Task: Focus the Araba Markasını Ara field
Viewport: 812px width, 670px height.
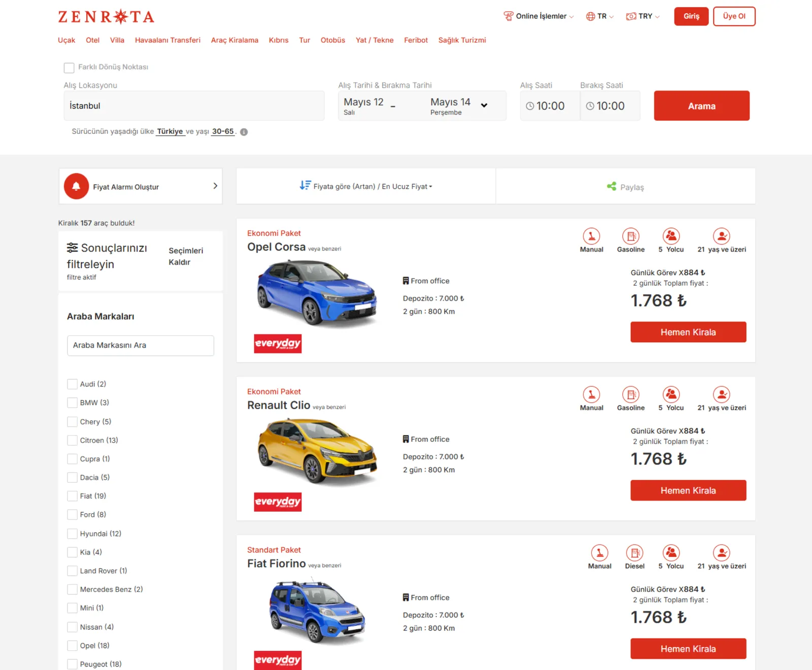Action: pyautogui.click(x=141, y=345)
